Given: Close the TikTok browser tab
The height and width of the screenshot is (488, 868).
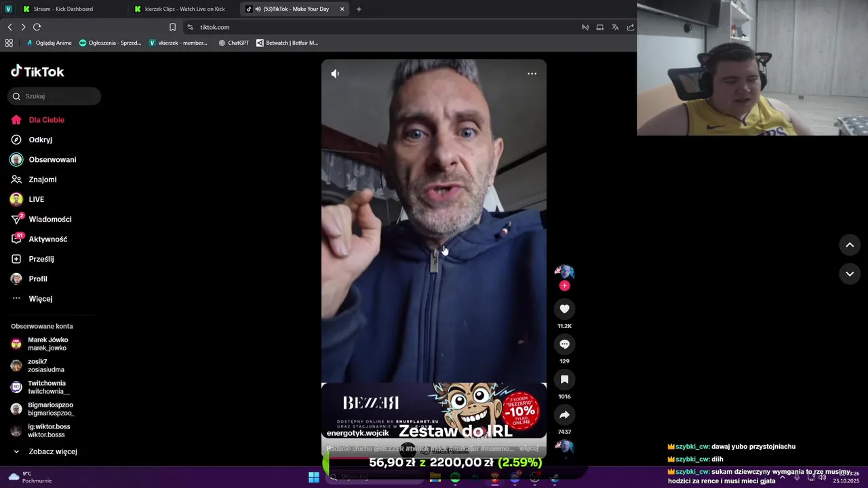Looking at the screenshot, I should pos(342,9).
